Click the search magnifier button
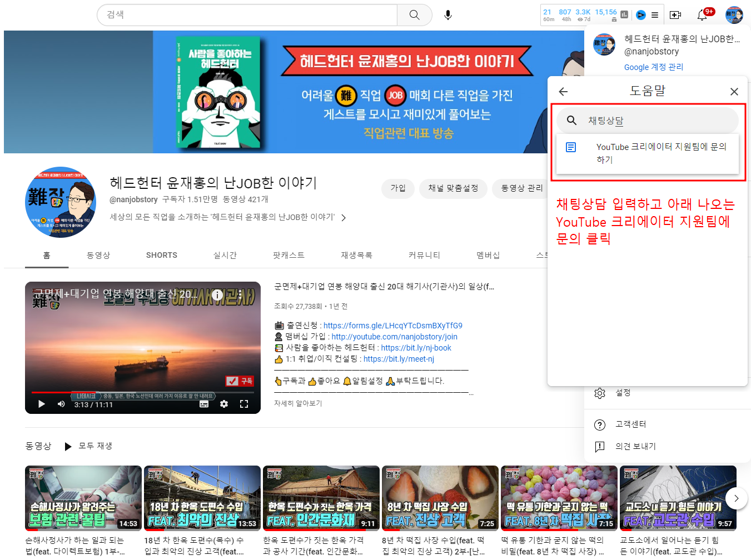 click(415, 15)
